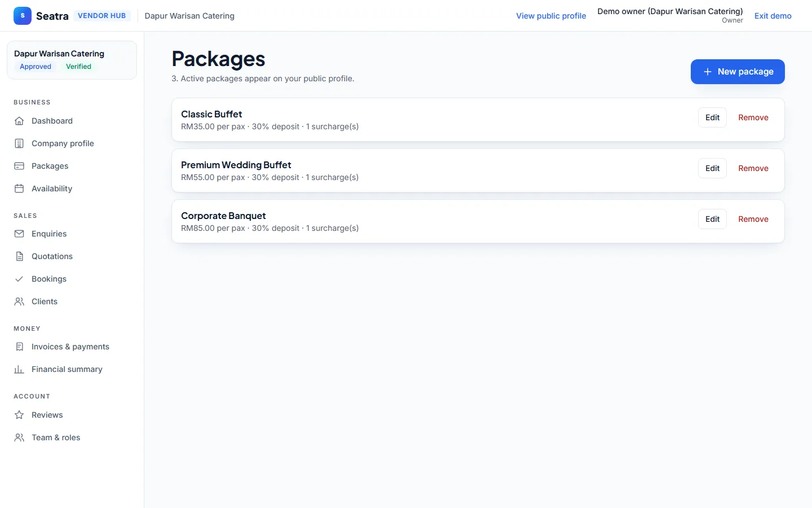The image size is (812, 508).
Task: Go to Company profile
Action: tap(72, 143)
